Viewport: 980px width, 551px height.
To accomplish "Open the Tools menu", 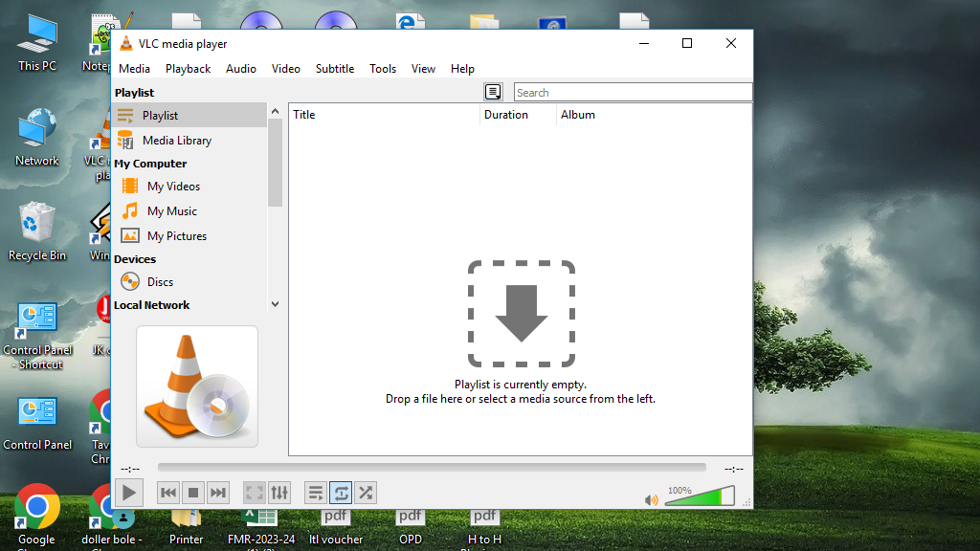I will (383, 69).
